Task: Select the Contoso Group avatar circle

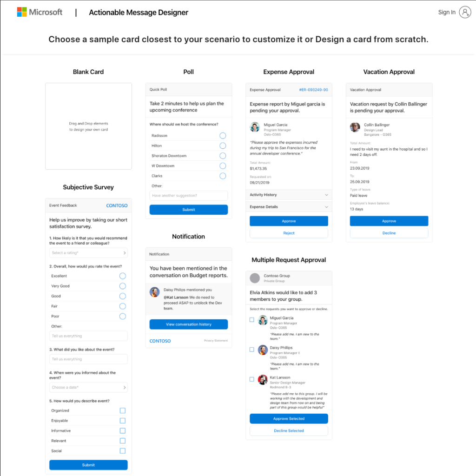Action: click(x=256, y=278)
